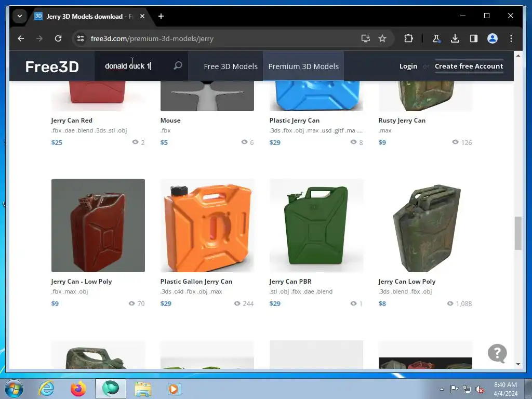This screenshot has width=532, height=399.
Task: Click the scrollbar up arrow
Action: (518, 55)
